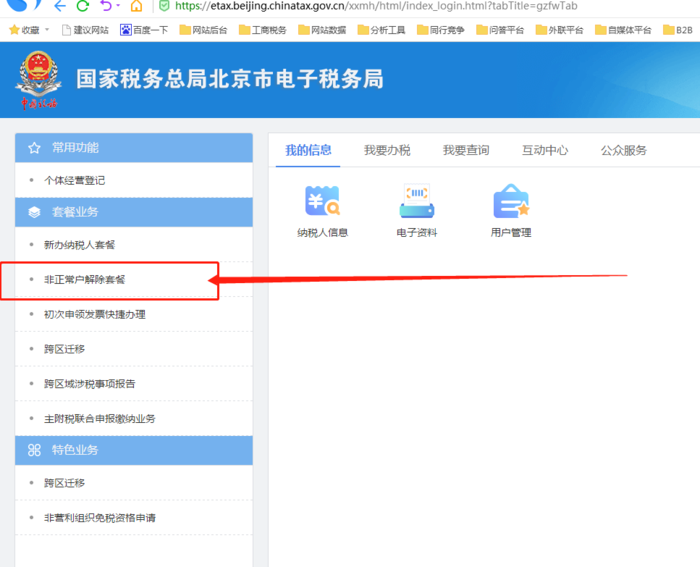
Task: Click the national tax emblem logo
Action: point(38,79)
